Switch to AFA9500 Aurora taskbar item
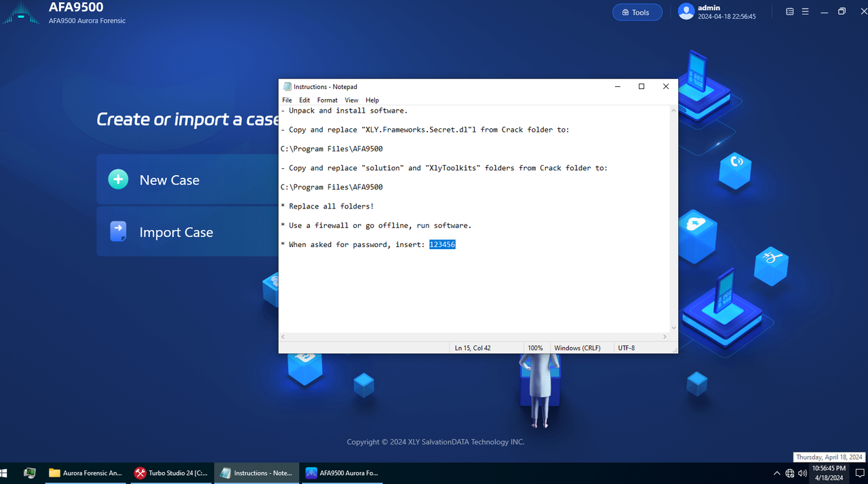868x484 pixels. tap(342, 473)
